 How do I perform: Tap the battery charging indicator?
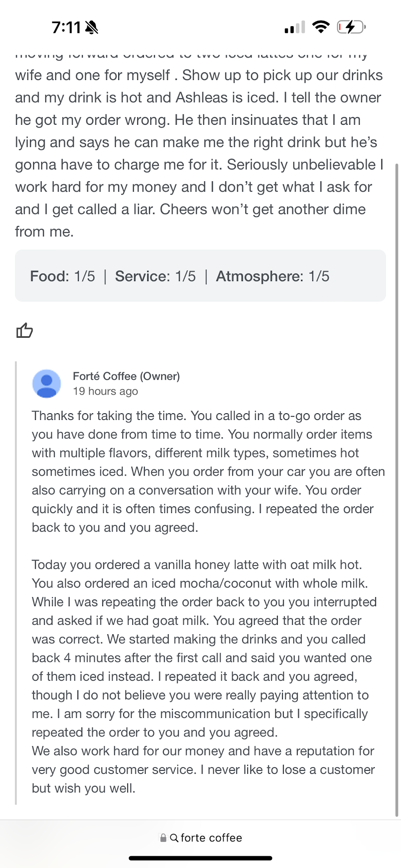click(x=351, y=28)
